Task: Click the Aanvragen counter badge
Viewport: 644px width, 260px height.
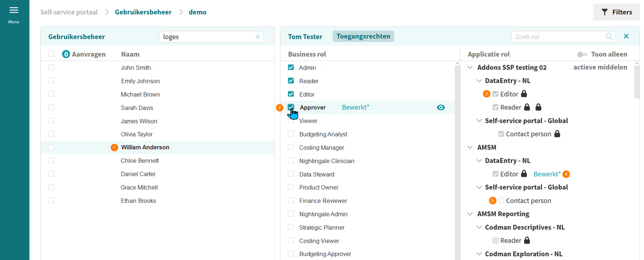Action: pos(66,54)
